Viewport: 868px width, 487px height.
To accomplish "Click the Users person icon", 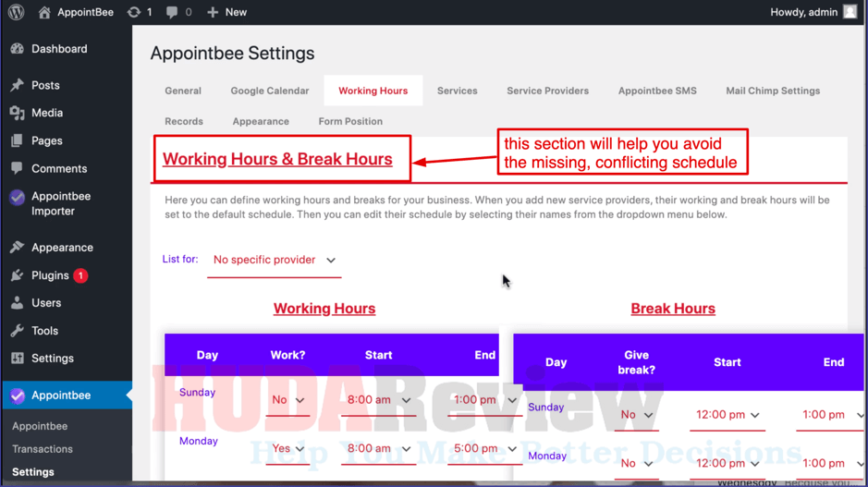I will click(x=18, y=303).
